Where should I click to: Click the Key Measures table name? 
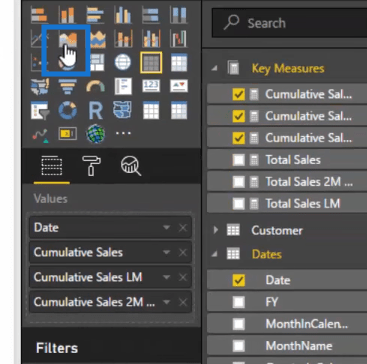[x=288, y=68]
